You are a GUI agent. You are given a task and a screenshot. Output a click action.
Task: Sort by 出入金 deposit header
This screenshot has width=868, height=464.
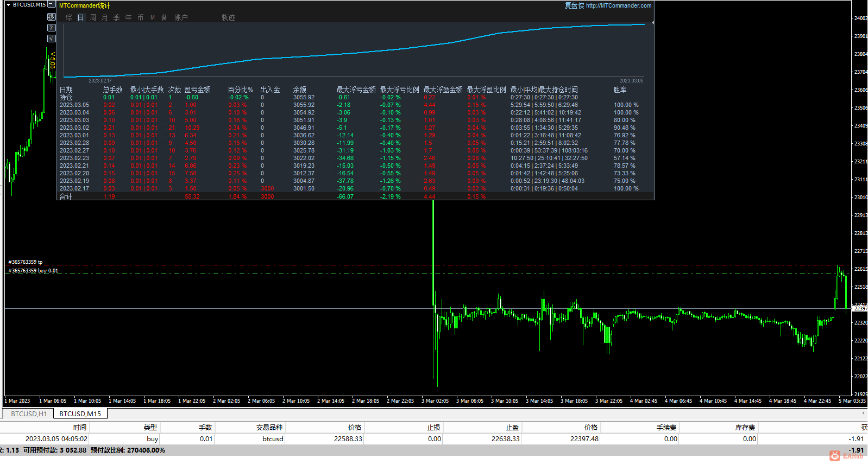point(271,90)
